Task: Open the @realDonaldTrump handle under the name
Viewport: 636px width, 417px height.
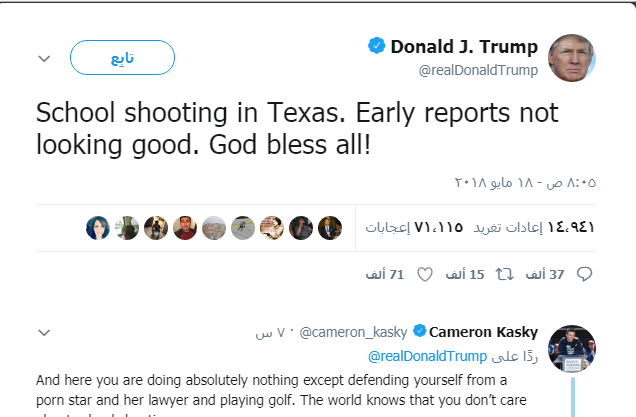Action: (478, 70)
